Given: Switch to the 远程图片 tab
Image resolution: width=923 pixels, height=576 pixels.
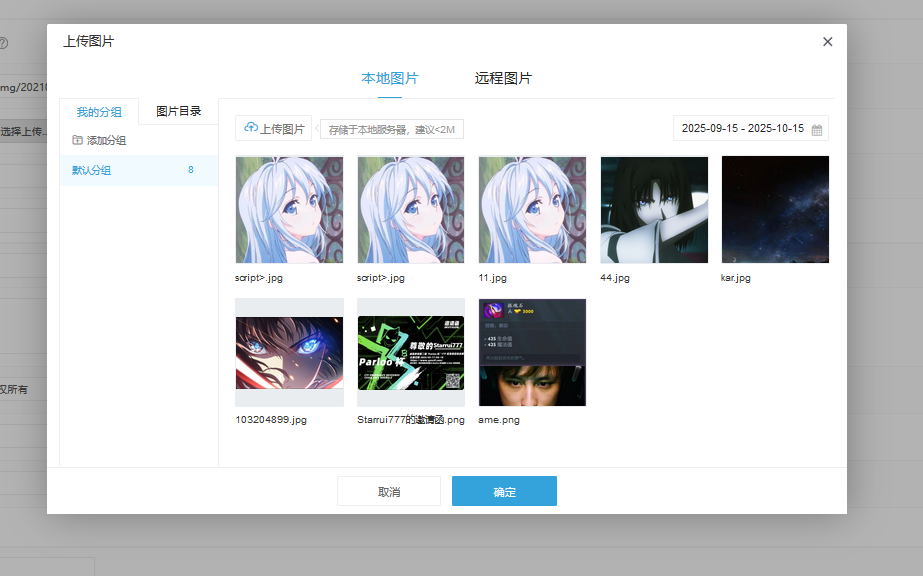Looking at the screenshot, I should pos(503,79).
